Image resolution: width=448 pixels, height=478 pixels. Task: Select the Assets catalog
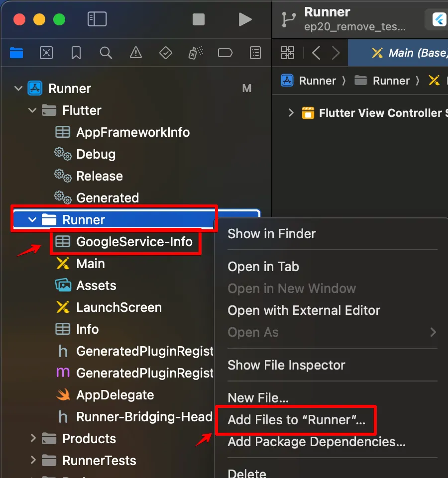click(x=86, y=286)
